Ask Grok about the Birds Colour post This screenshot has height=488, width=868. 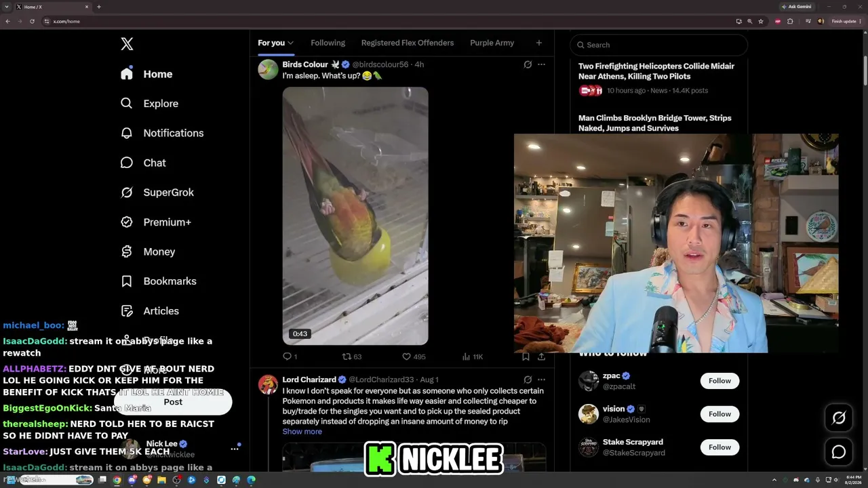(x=528, y=64)
